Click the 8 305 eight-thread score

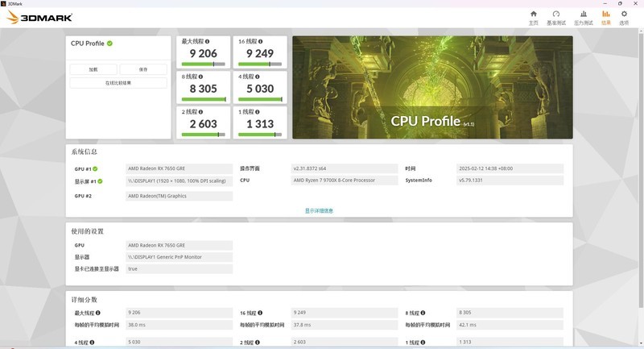[204, 89]
